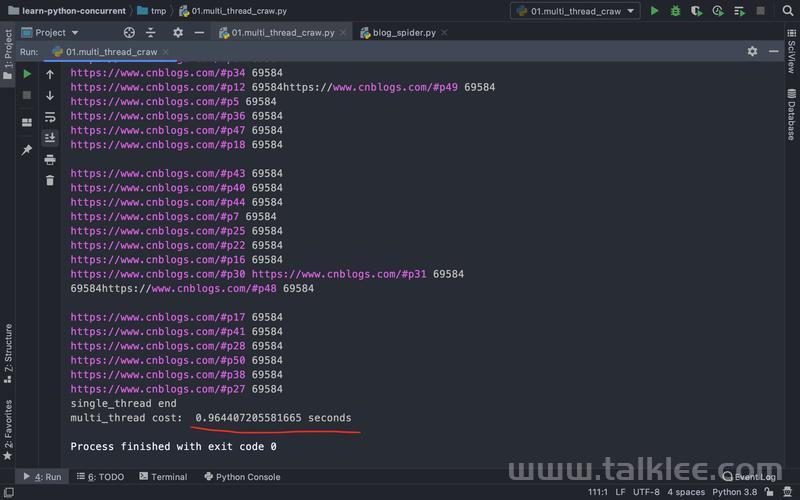Open the run configuration dropdown
Screen dimensions: 800x500
575,11
